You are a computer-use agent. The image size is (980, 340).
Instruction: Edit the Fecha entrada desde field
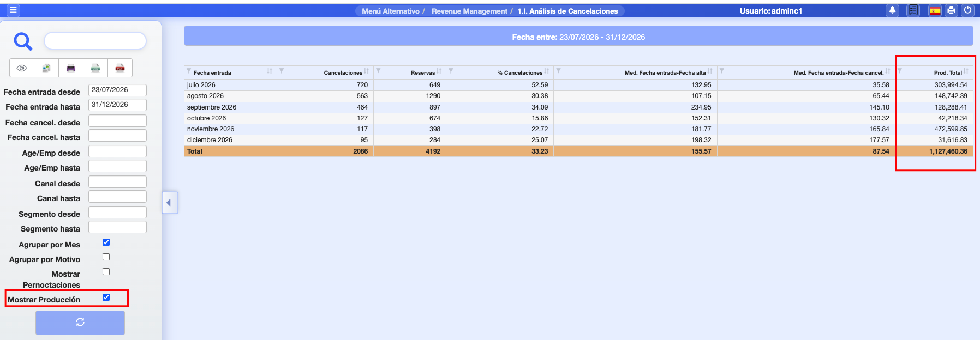click(x=117, y=90)
